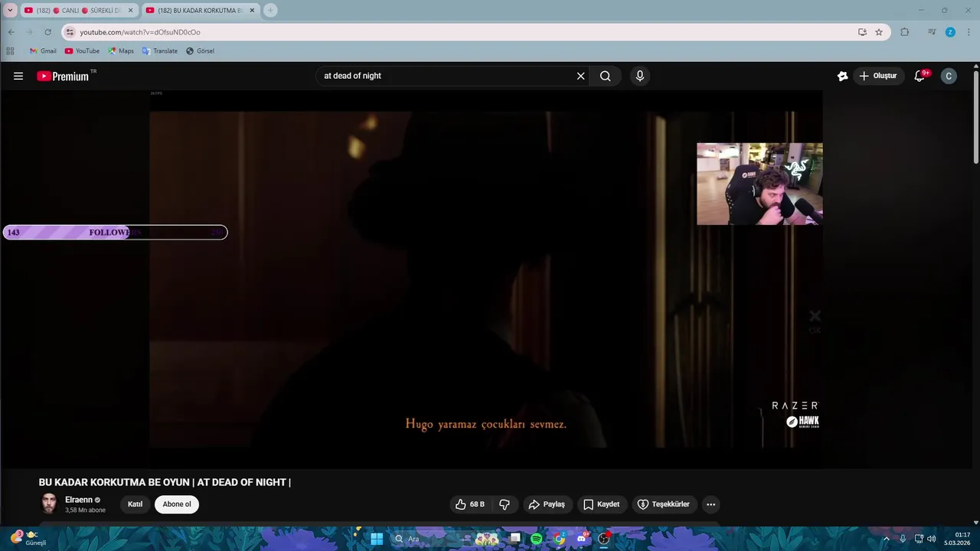Open the Gmail bookmark
The image size is (980, 551).
pyautogui.click(x=43, y=51)
